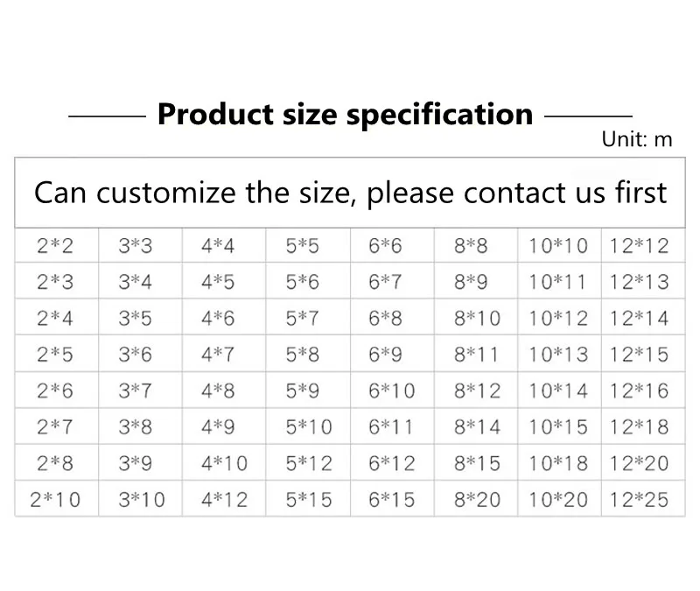Select the 2*6 size cell

point(55,390)
